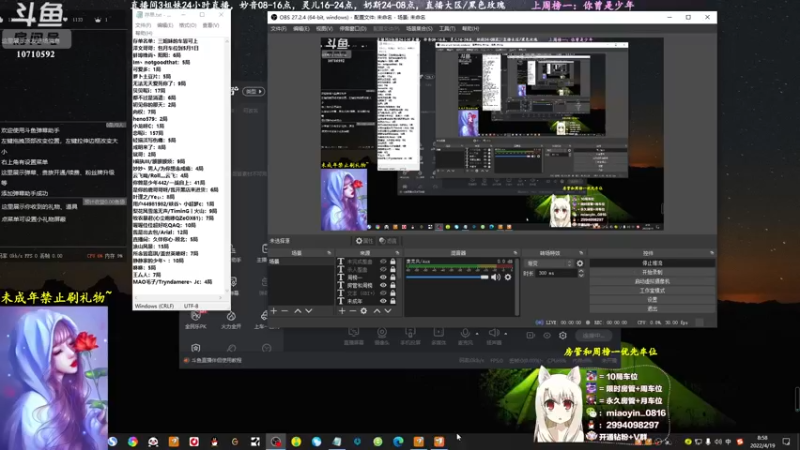Toggle lock of 未成年 source
The width and height of the screenshot is (800, 450).
393,301
